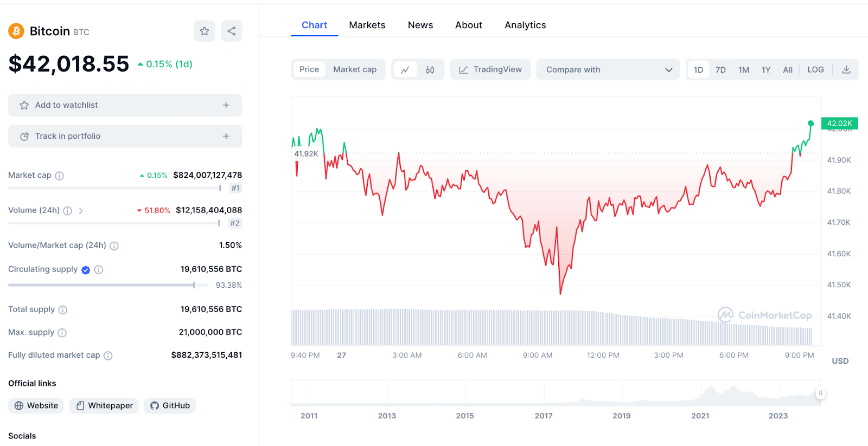This screenshot has height=446, width=868.
Task: Click the Add to watchlist button
Action: (125, 105)
